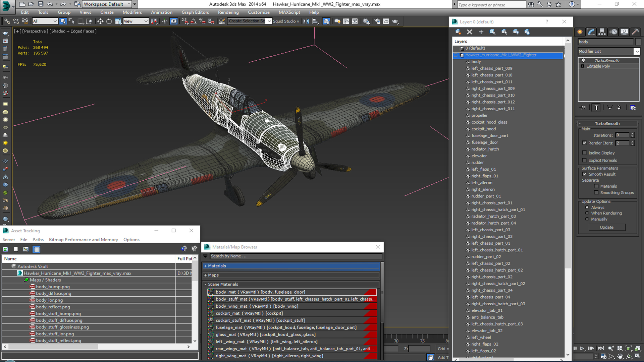This screenshot has width=644, height=362.
Task: Open the Rendering menu
Action: click(228, 12)
